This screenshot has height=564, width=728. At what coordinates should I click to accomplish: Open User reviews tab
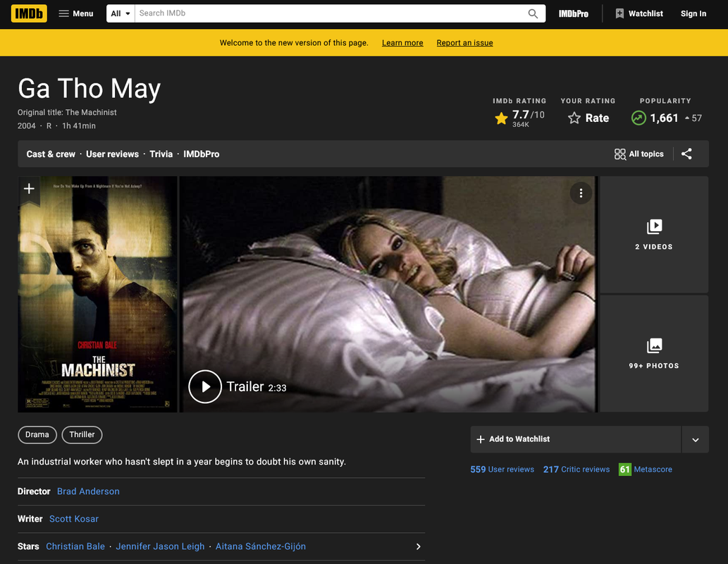[x=112, y=154]
